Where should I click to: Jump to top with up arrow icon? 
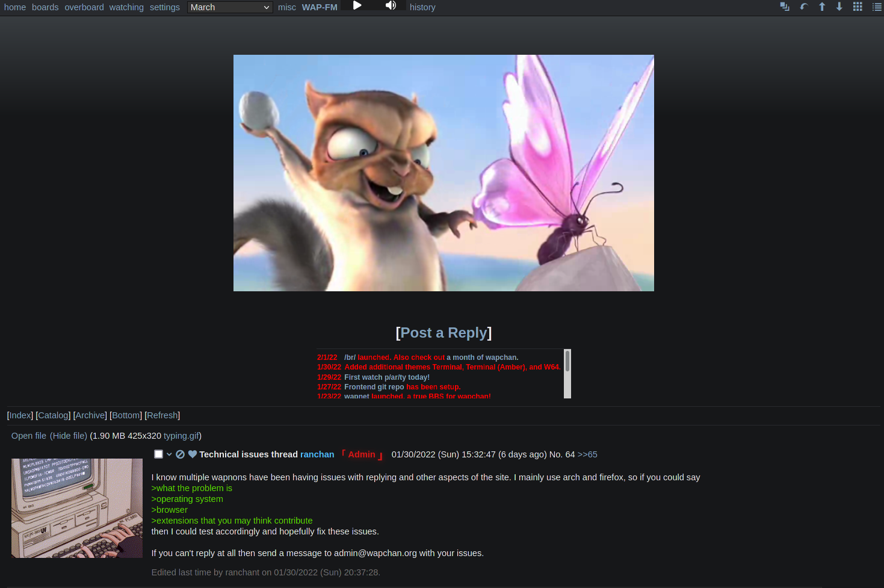pyautogui.click(x=822, y=7)
